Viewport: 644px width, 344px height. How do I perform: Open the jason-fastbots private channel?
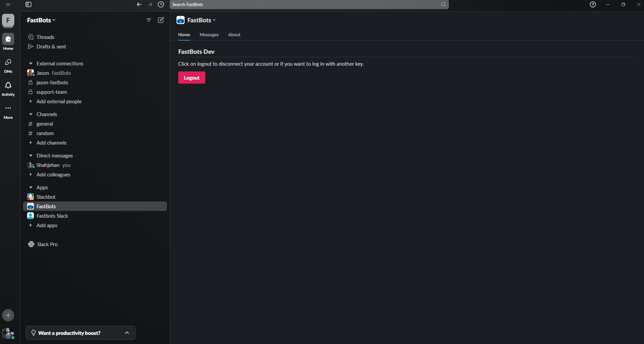pyautogui.click(x=95, y=82)
